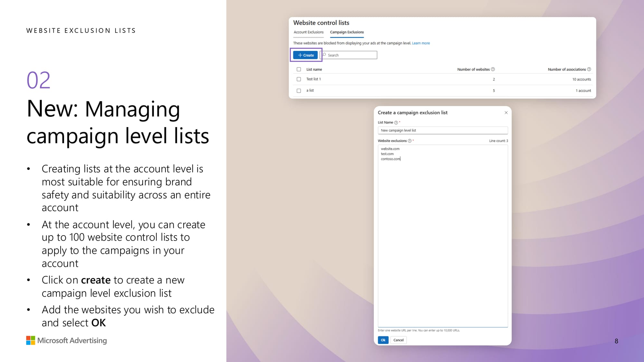Click help icon beside Website exclusions label
The height and width of the screenshot is (362, 644).
point(410,141)
